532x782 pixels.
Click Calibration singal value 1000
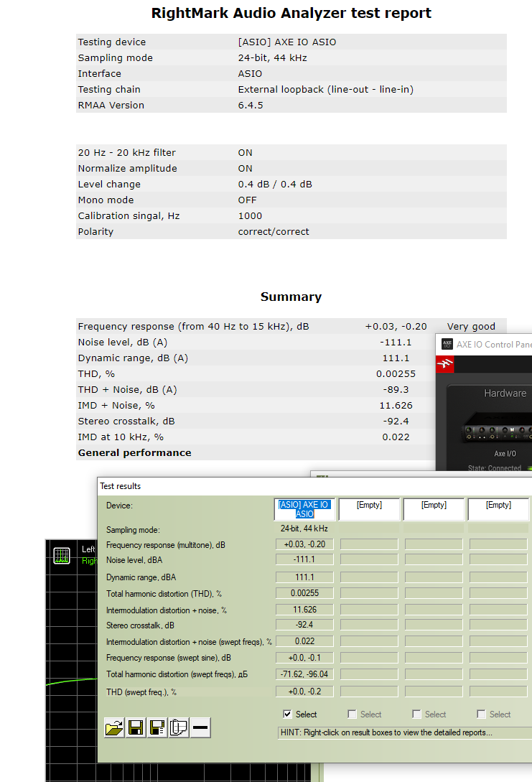click(250, 216)
